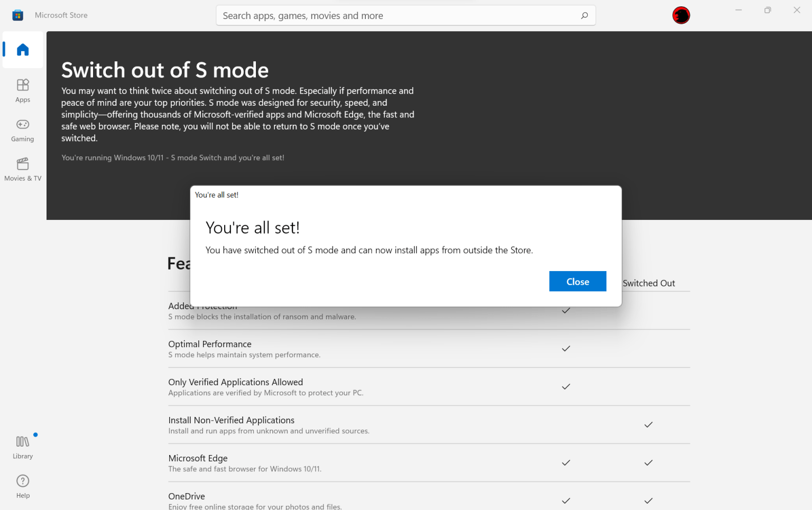Open the Help section
Image resolution: width=812 pixels, height=510 pixels.
(x=22, y=485)
